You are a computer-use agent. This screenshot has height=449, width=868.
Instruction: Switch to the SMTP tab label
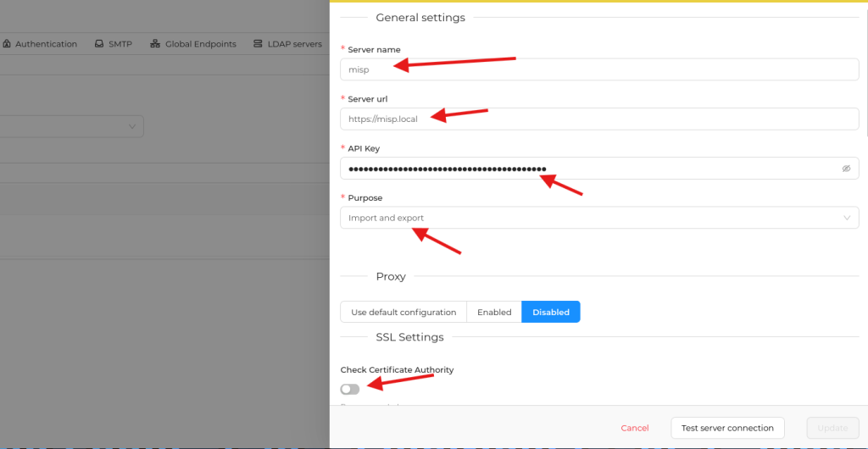pyautogui.click(x=120, y=44)
